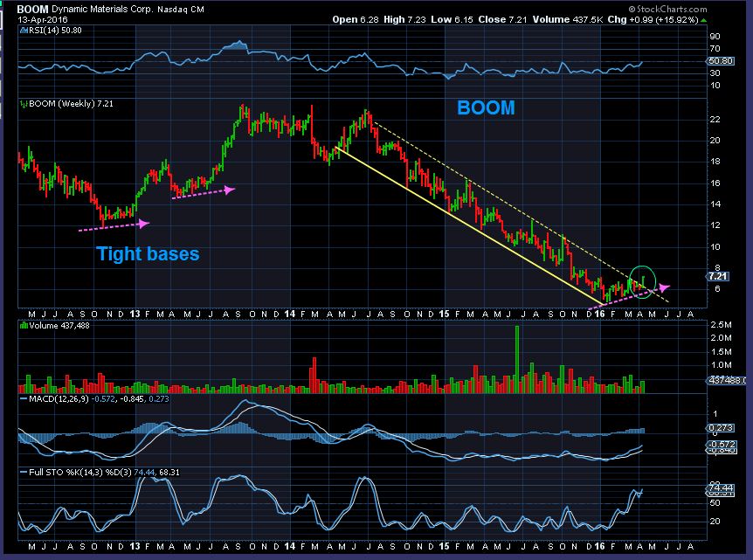The height and width of the screenshot is (560, 753).
Task: Click the RSI(14) indicator legend icon
Action: point(24,31)
